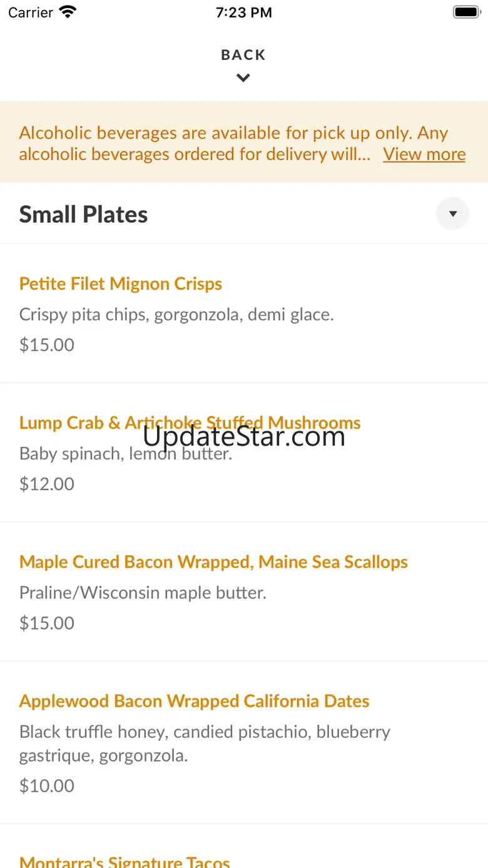Tap the down chevron below BACK
Image resolution: width=488 pixels, height=868 pixels.
point(243,78)
